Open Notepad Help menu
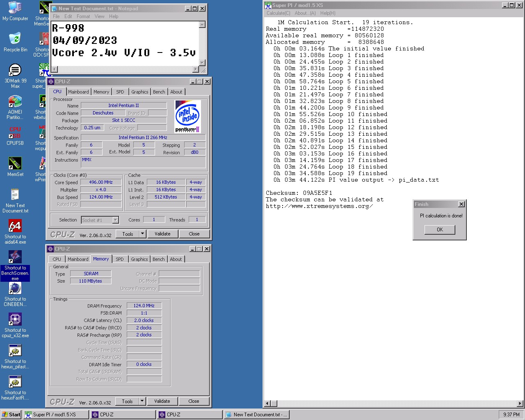Image resolution: width=525 pixels, height=420 pixels. [x=114, y=16]
